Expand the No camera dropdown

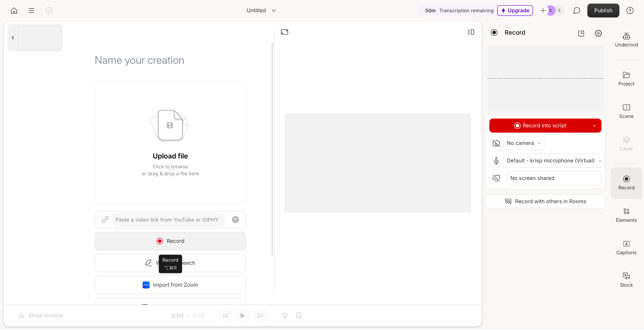[x=524, y=143]
